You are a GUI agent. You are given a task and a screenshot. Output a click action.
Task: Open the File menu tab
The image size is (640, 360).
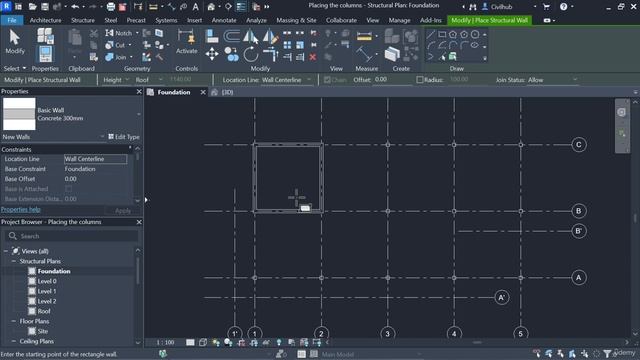tap(12, 20)
